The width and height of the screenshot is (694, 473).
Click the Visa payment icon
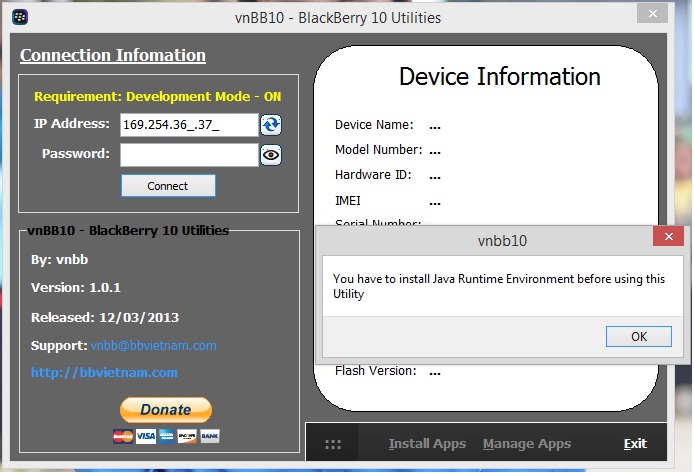click(145, 436)
